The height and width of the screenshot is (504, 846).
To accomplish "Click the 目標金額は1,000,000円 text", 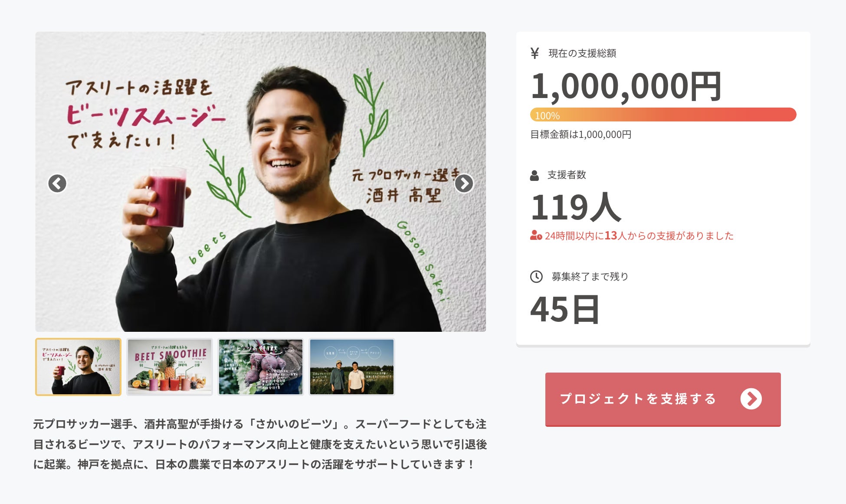I will pos(581,134).
